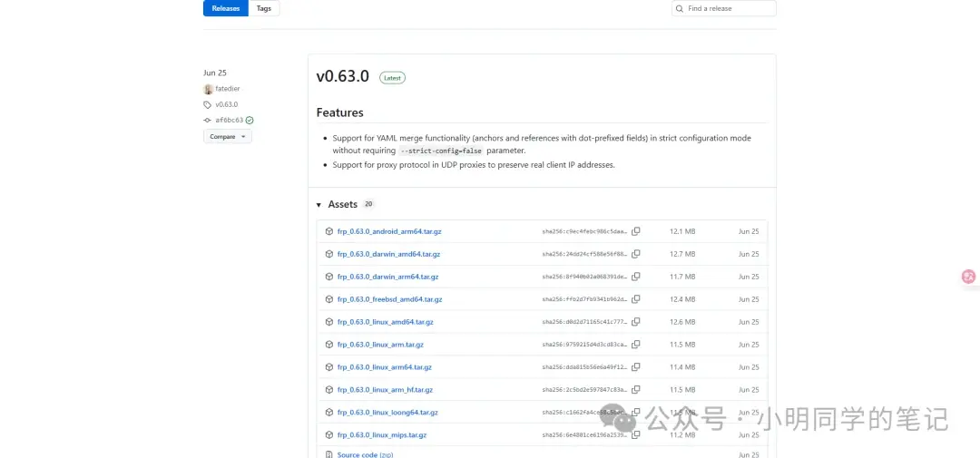This screenshot has height=458, width=980.
Task: Download frp_0.63.0_linux_amd64.tar.gz
Action: tap(386, 322)
